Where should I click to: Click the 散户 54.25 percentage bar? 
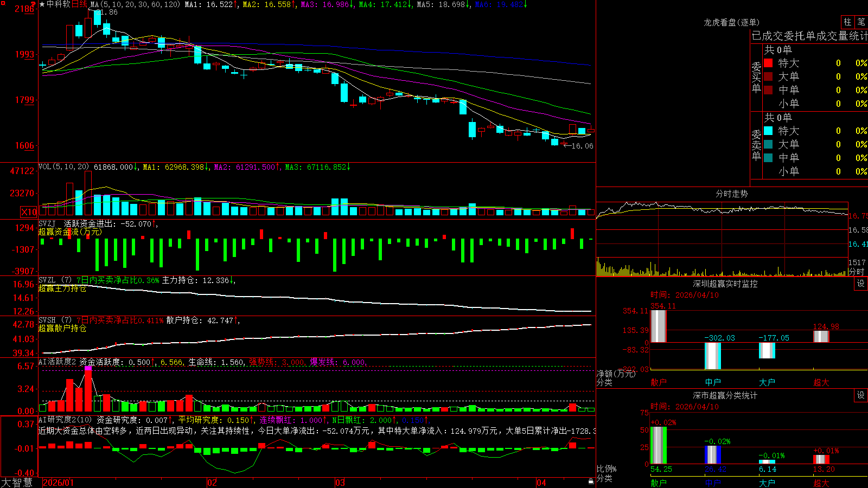[x=659, y=445]
